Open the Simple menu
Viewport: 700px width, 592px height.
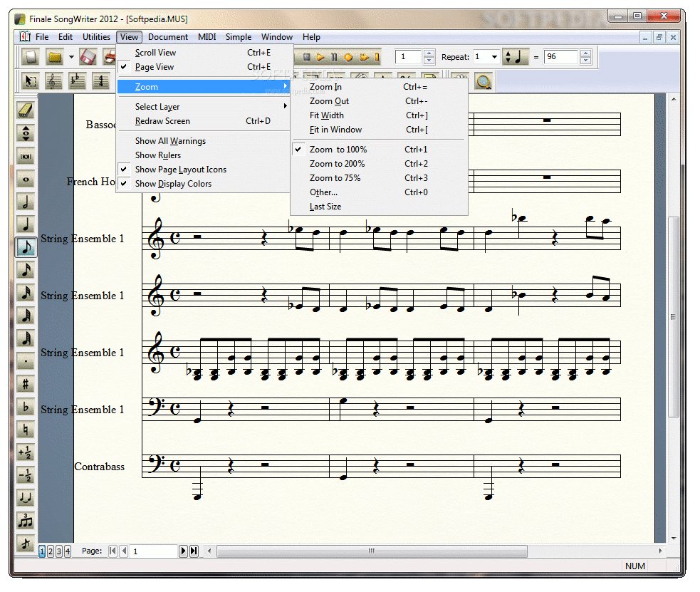tap(239, 37)
